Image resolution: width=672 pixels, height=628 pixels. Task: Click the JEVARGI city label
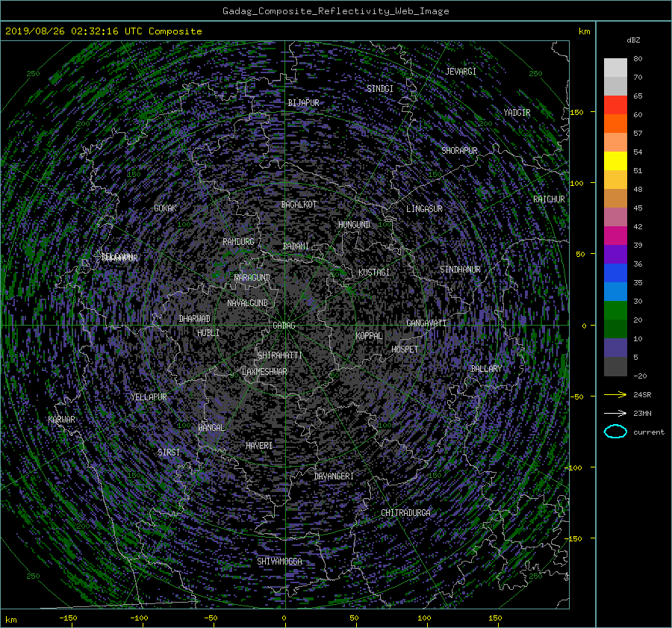[x=461, y=72]
